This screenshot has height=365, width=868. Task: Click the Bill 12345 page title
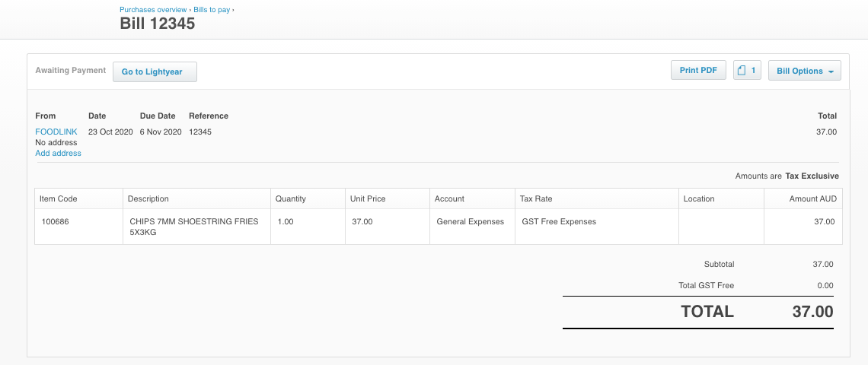(x=158, y=24)
